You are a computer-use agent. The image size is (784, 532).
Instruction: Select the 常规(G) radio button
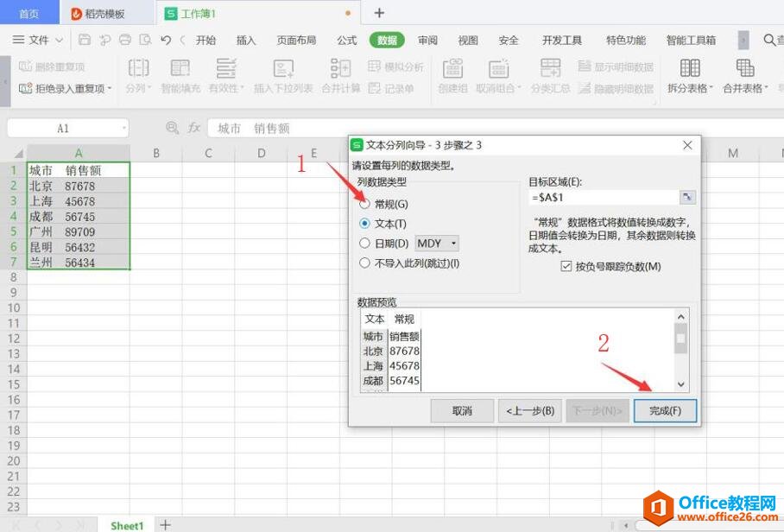coord(364,204)
